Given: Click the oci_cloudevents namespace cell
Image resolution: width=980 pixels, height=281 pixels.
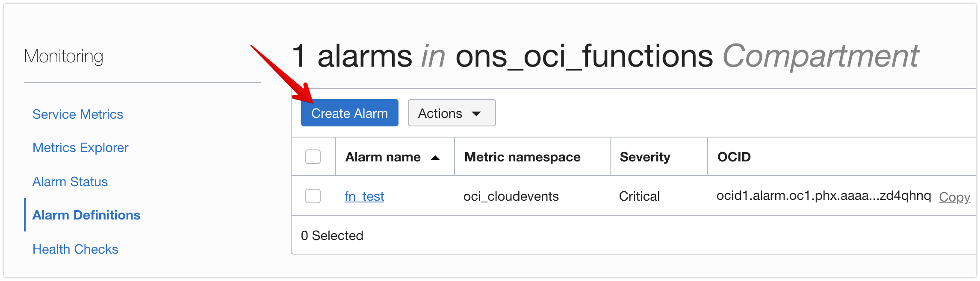Looking at the screenshot, I should (x=511, y=196).
